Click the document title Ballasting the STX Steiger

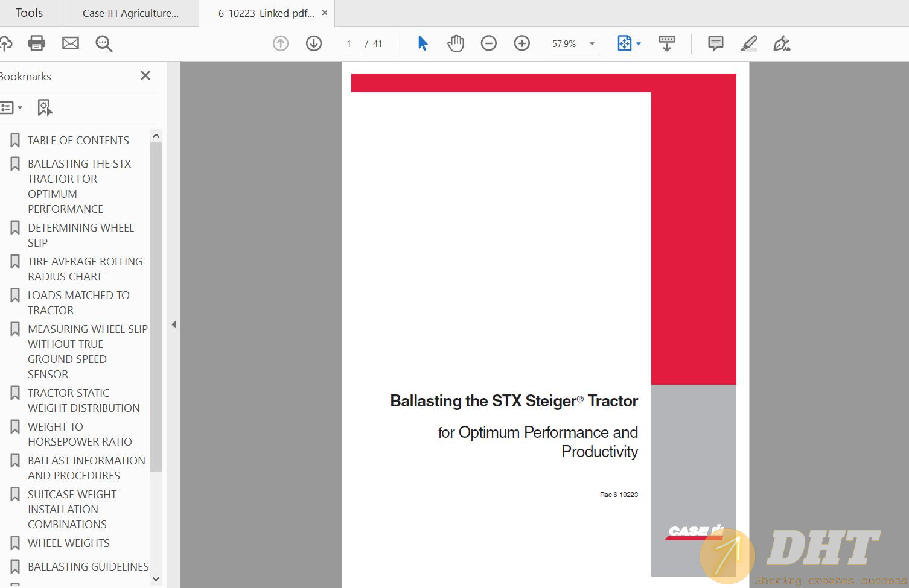[514, 401]
